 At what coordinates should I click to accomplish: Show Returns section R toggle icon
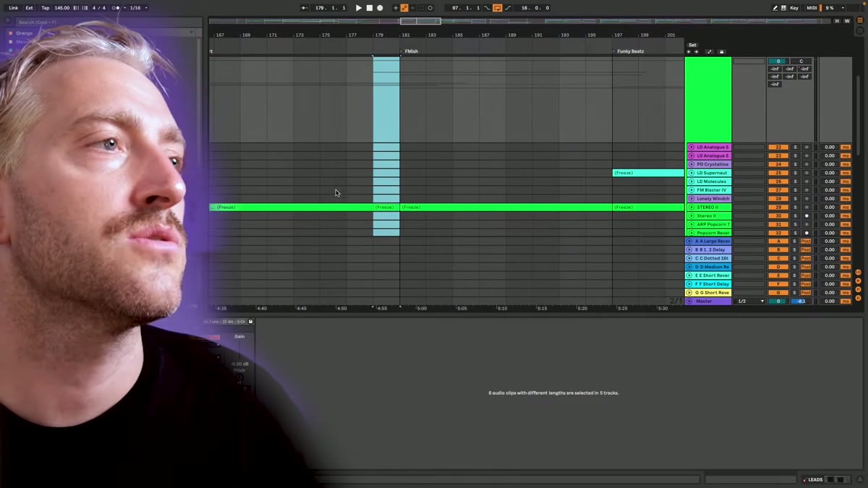pyautogui.click(x=859, y=281)
